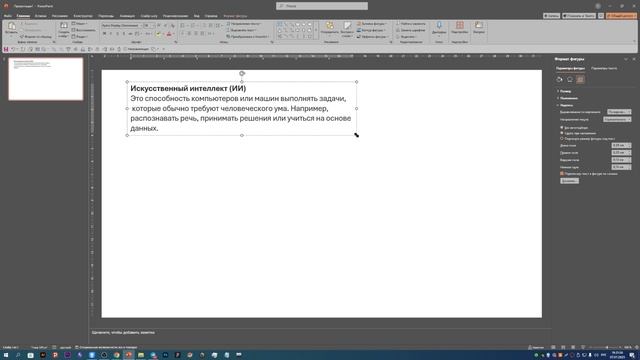The image size is (640, 360).
Task: Select Fill & Line icon in Format Shape pane
Action: click(560, 80)
